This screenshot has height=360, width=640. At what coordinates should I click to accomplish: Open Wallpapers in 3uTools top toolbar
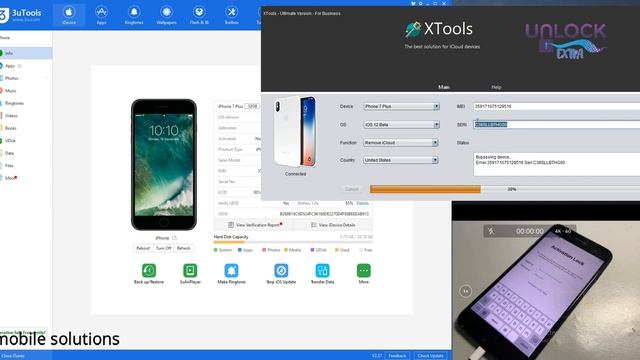pos(167,15)
